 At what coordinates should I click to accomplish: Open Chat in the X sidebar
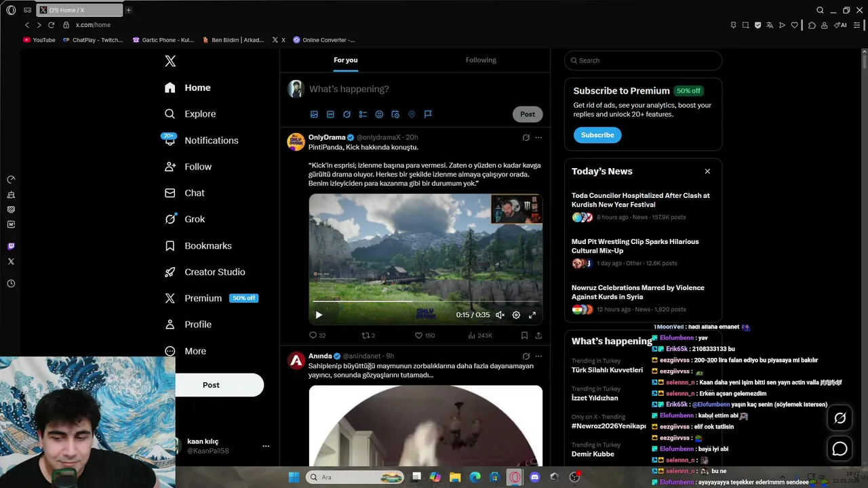click(x=184, y=193)
